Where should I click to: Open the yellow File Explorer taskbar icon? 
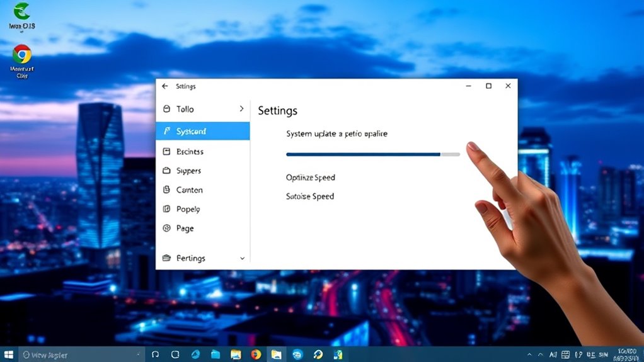pos(236,354)
